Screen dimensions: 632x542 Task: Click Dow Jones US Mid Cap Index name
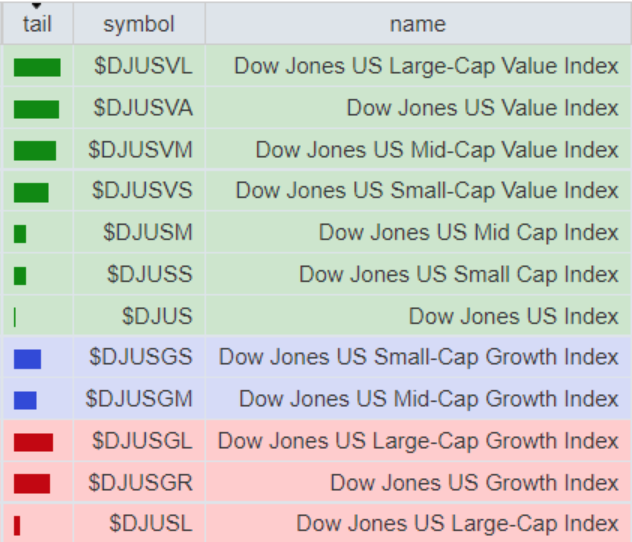tap(468, 233)
